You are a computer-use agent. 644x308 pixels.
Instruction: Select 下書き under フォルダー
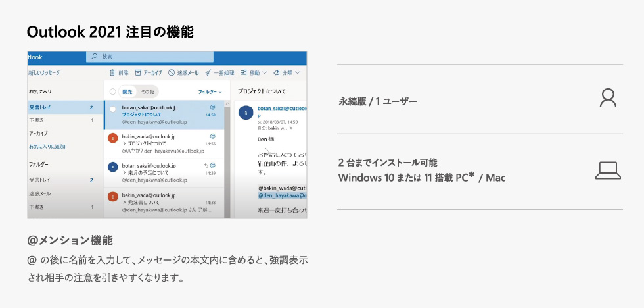(65, 207)
